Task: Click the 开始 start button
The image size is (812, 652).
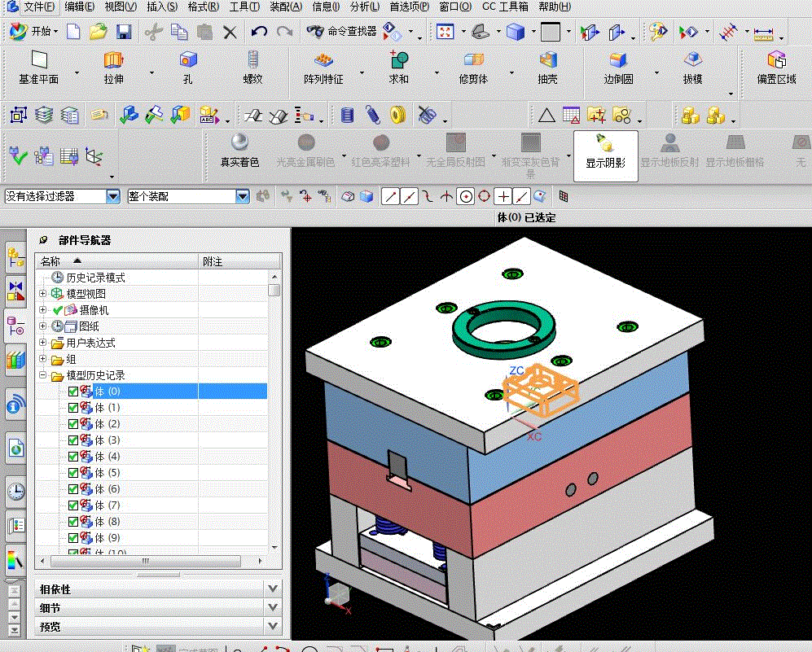Action: [x=33, y=32]
